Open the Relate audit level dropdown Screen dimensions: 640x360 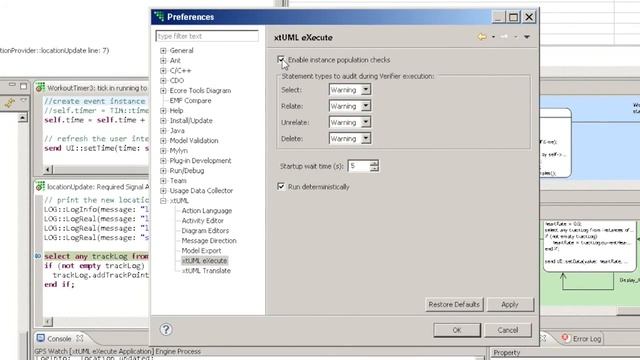click(x=366, y=106)
